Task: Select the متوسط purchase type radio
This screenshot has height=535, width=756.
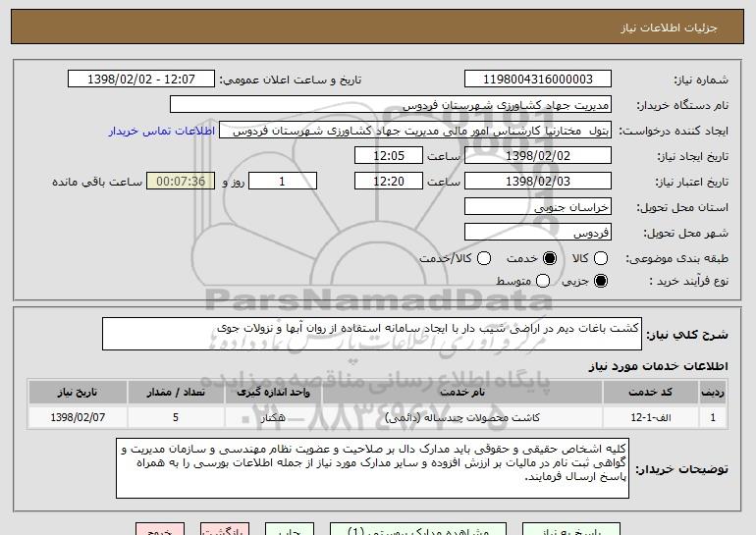Action: [543, 281]
